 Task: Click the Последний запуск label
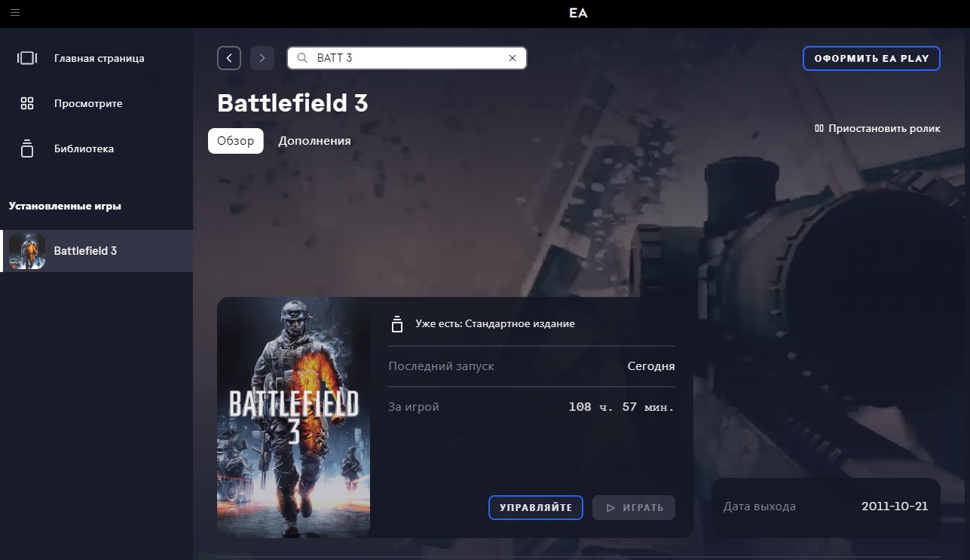point(441,366)
